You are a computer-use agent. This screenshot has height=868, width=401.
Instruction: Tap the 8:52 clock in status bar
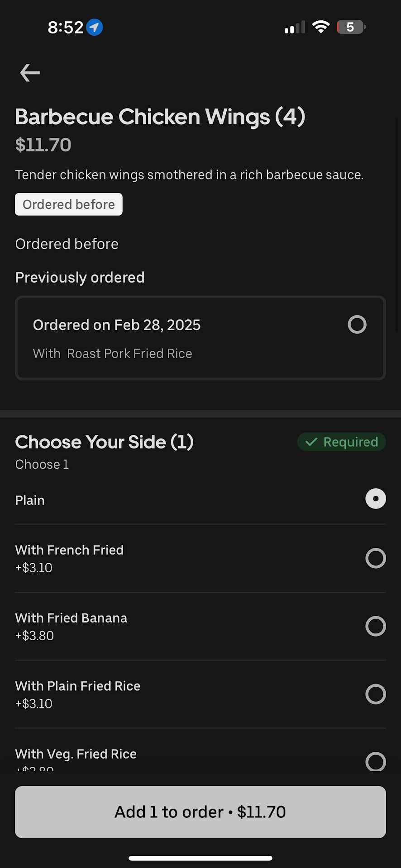[x=66, y=27]
